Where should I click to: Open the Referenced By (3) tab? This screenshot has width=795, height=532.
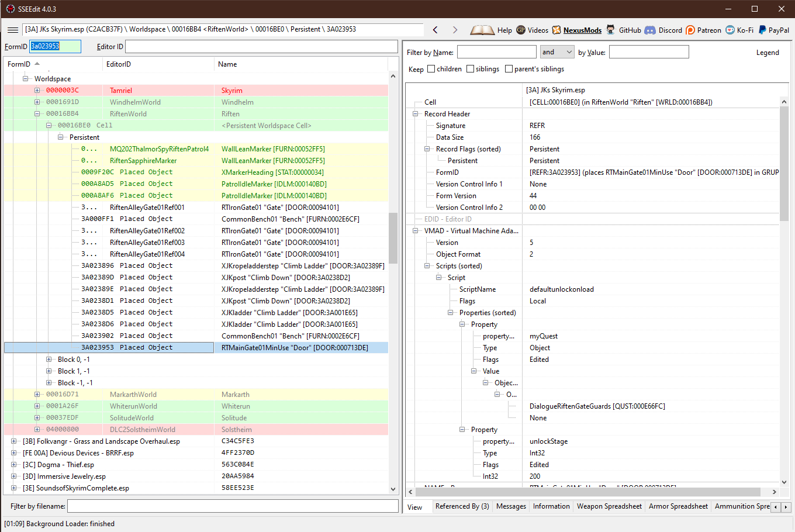click(x=462, y=506)
